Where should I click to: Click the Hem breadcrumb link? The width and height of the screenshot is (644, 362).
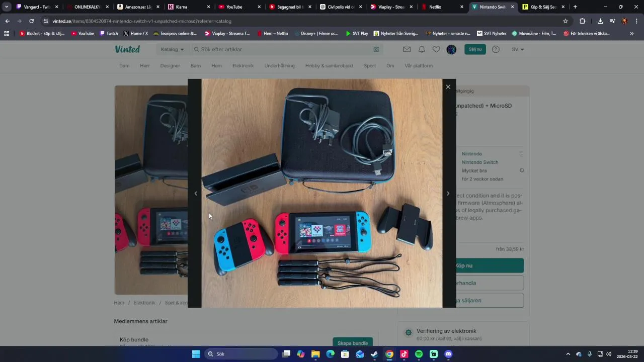click(x=119, y=303)
